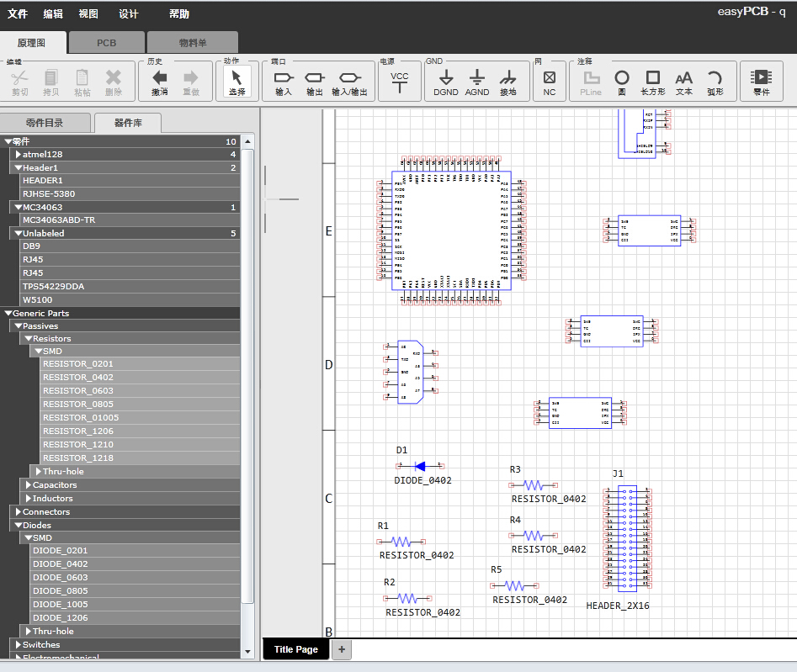The image size is (797, 672).
Task: Switch to the 物料单 (BOM) tab
Action: click(x=193, y=43)
